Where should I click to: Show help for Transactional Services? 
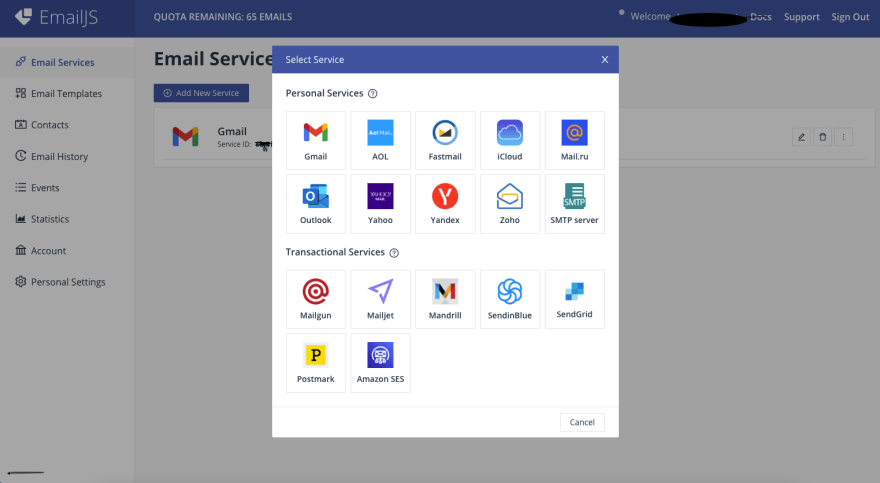[394, 253]
